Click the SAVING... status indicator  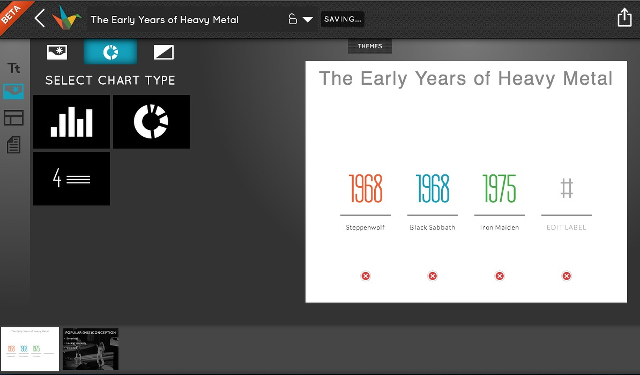point(342,19)
